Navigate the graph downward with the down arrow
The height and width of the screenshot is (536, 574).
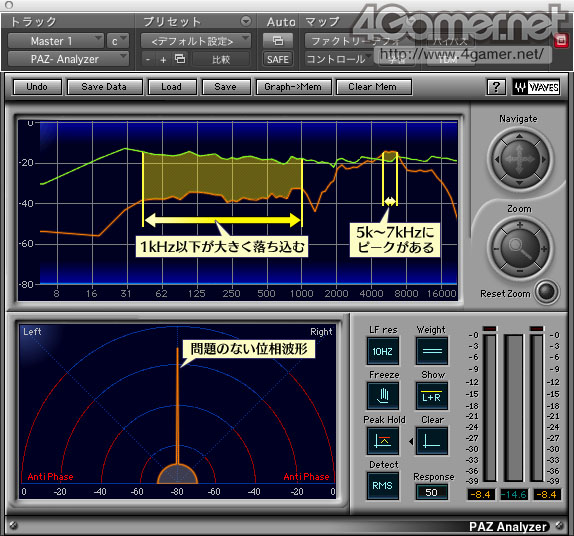pos(519,182)
